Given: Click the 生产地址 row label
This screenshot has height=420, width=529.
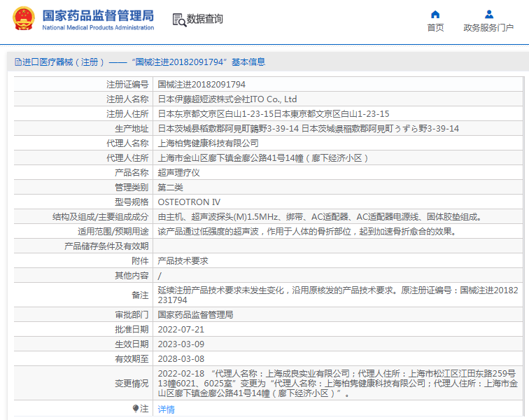Looking at the screenshot, I should pyautogui.click(x=132, y=129).
